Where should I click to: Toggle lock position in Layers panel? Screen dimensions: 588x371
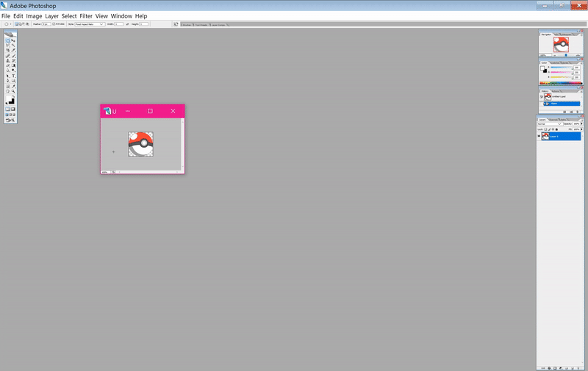[x=553, y=129]
